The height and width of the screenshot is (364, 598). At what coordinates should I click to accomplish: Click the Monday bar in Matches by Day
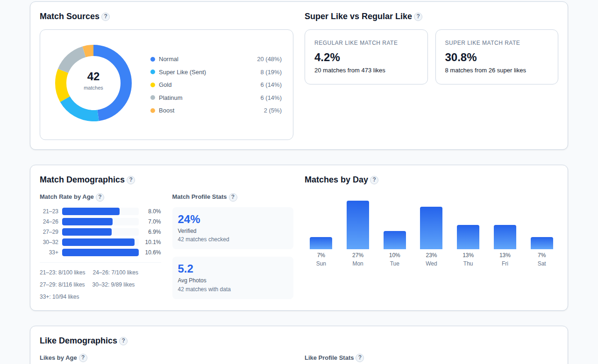358,224
